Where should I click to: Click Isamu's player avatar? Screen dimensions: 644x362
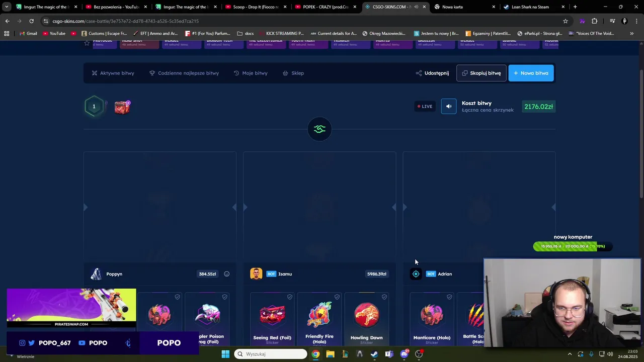(x=256, y=274)
